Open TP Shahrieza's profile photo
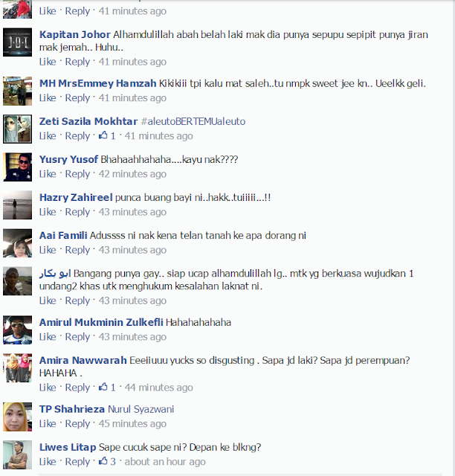455x476 pixels. click(17, 416)
